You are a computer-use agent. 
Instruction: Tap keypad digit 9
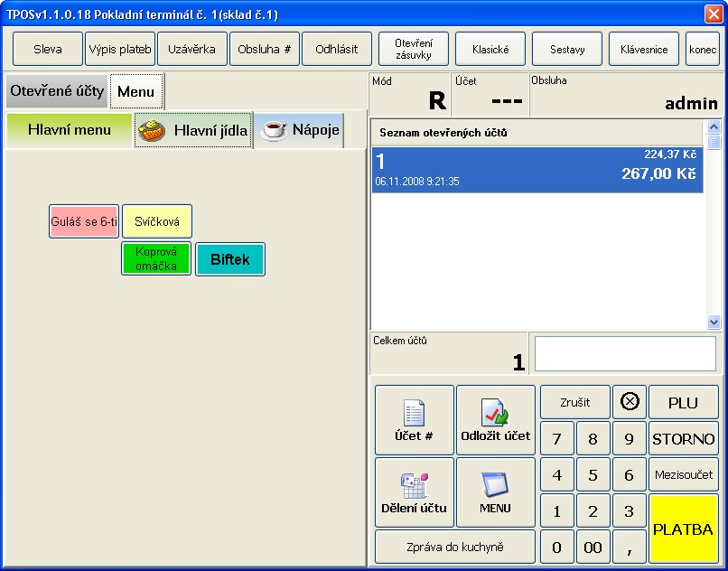click(630, 438)
